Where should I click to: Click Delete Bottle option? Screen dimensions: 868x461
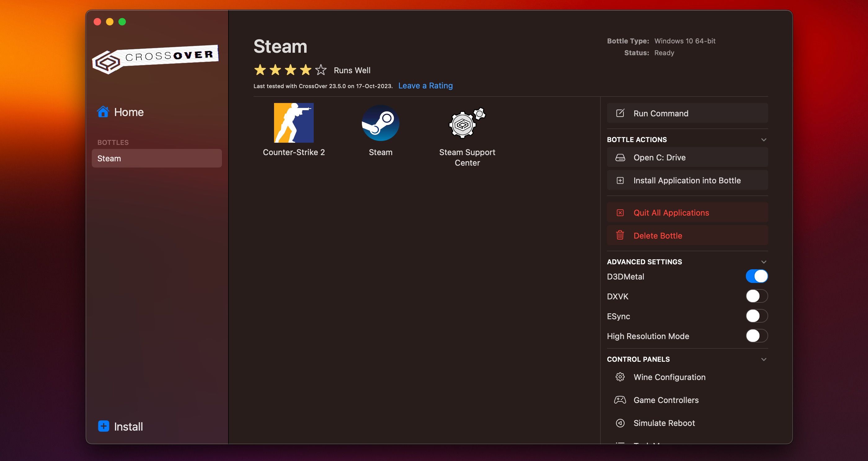657,235
